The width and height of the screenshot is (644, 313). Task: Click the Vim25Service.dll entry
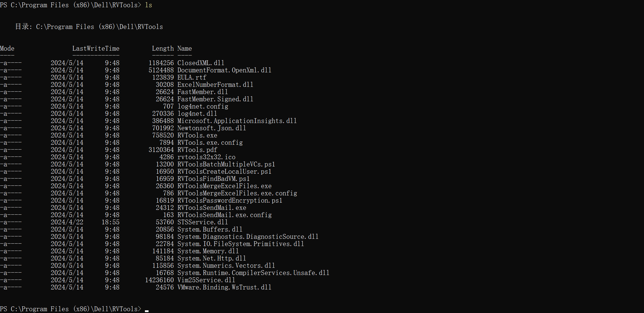click(206, 280)
